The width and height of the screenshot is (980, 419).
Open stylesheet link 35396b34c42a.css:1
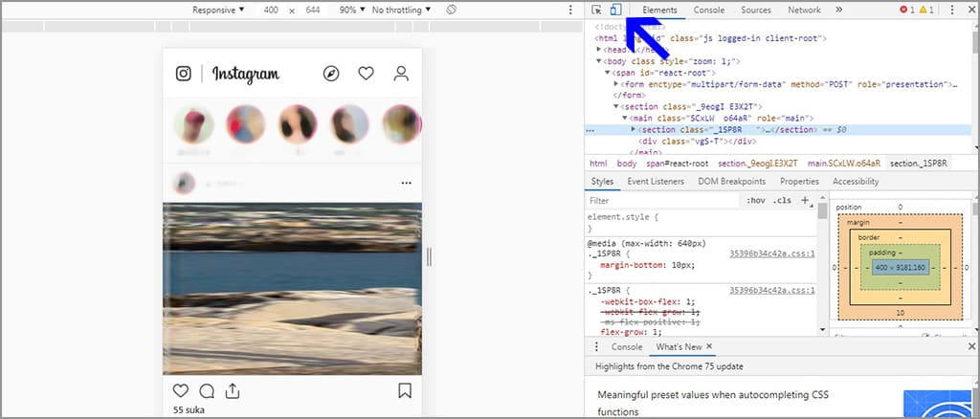(771, 254)
